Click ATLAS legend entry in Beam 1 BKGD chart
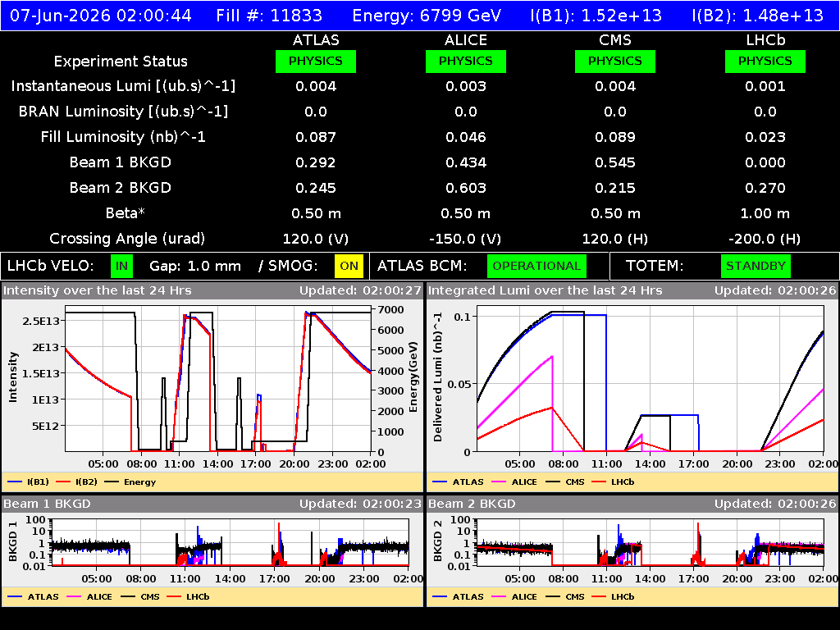 pyautogui.click(x=33, y=597)
